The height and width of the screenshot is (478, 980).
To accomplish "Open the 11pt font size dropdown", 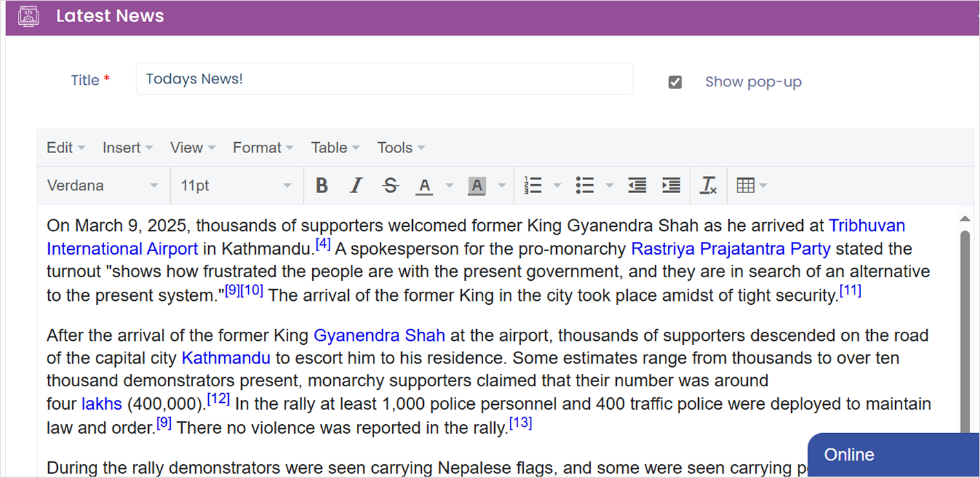I will click(236, 186).
